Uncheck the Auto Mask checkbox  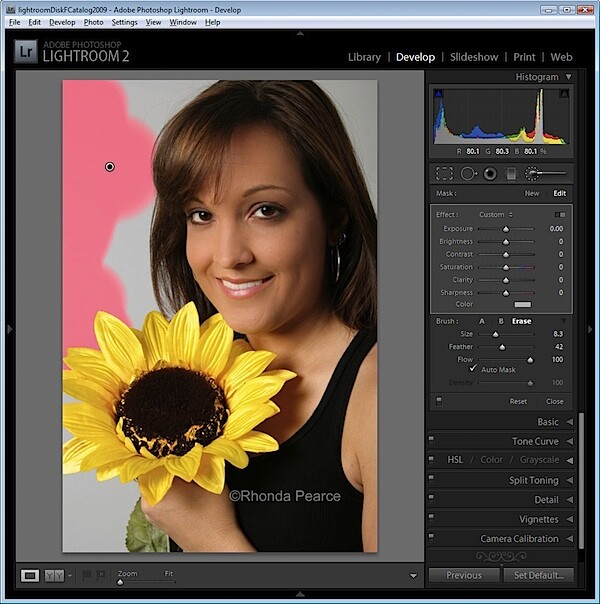pyautogui.click(x=473, y=369)
